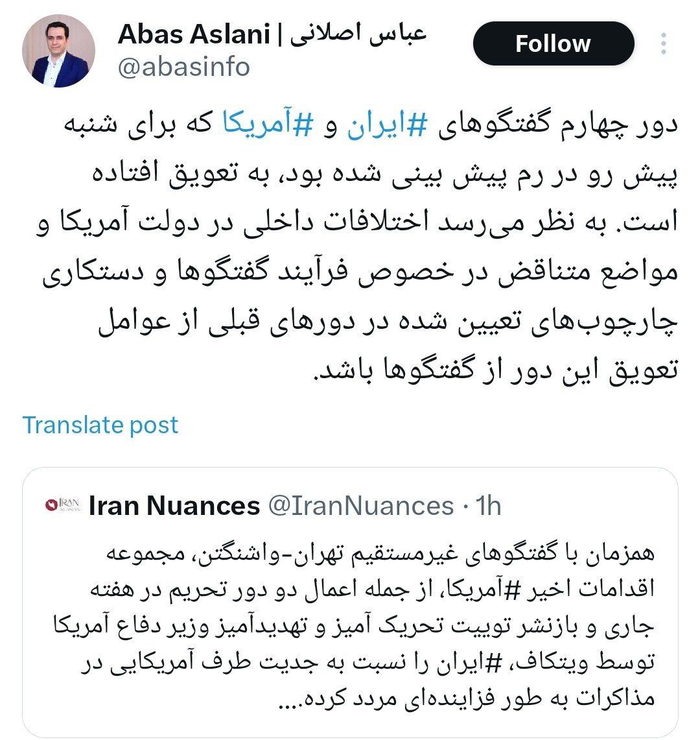Open the @abasinfo handle link
The height and width of the screenshot is (740, 700).
pyautogui.click(x=183, y=67)
